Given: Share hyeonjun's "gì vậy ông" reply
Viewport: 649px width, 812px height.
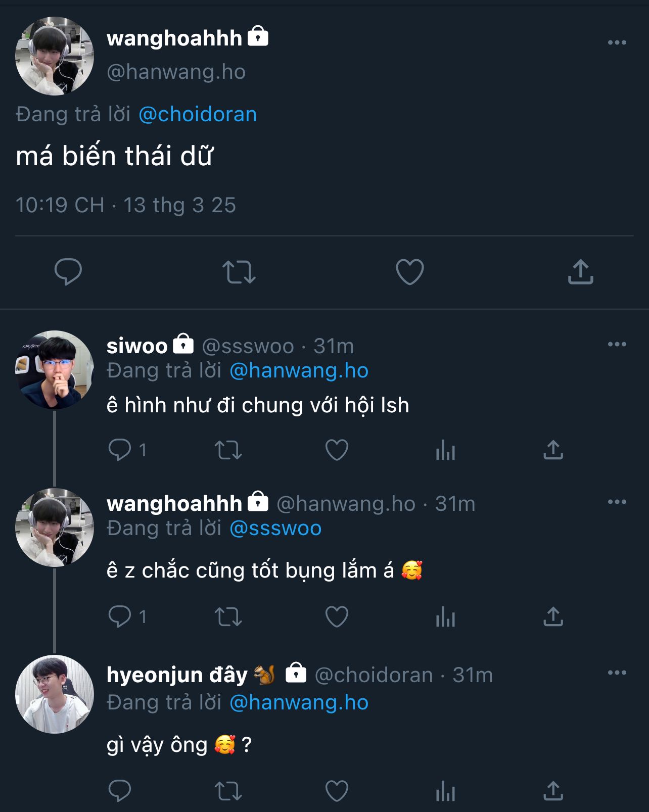Looking at the screenshot, I should pos(553,791).
